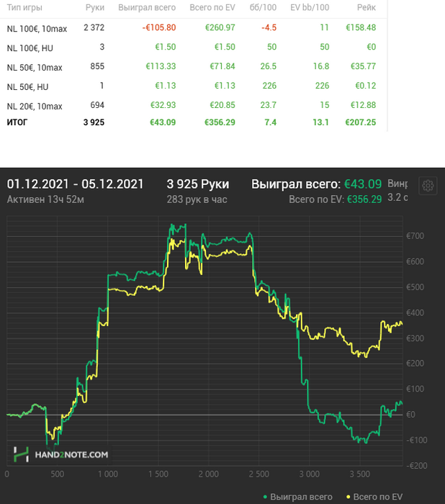Click the '3 925 Руки' graph header
This screenshot has height=504, width=445.
point(198,184)
